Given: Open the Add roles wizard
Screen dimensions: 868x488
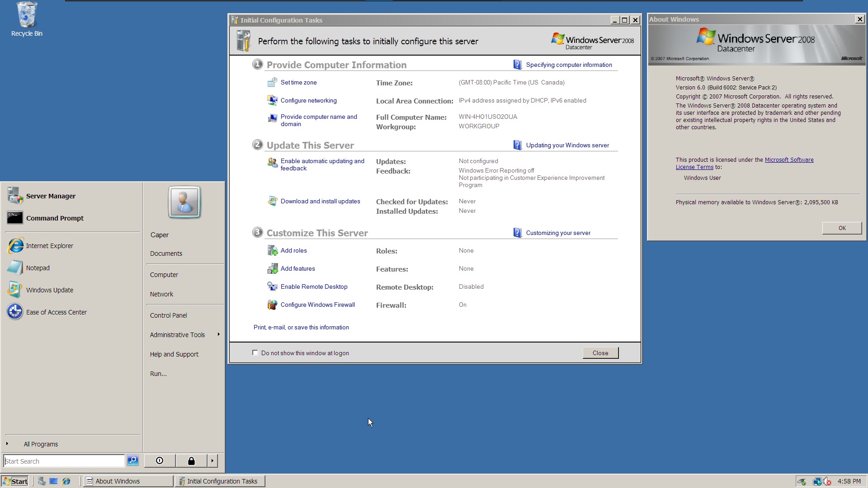Looking at the screenshot, I should click(293, 250).
